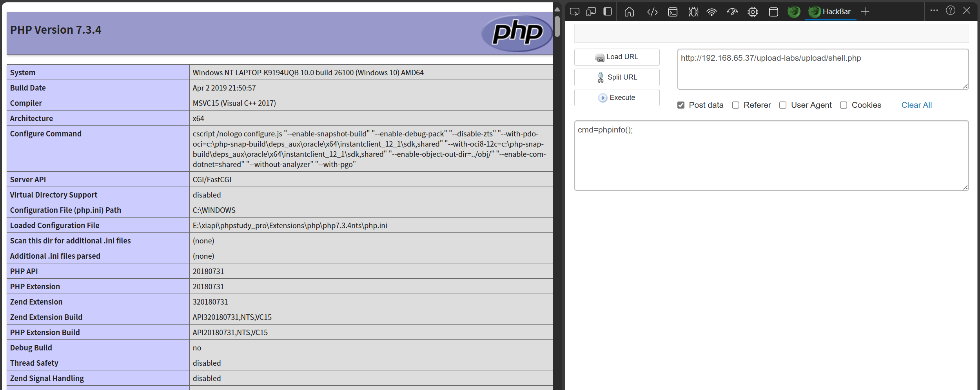Image resolution: width=980 pixels, height=390 pixels.
Task: Toggle the DevTools sidebar dock icon
Action: (608, 11)
